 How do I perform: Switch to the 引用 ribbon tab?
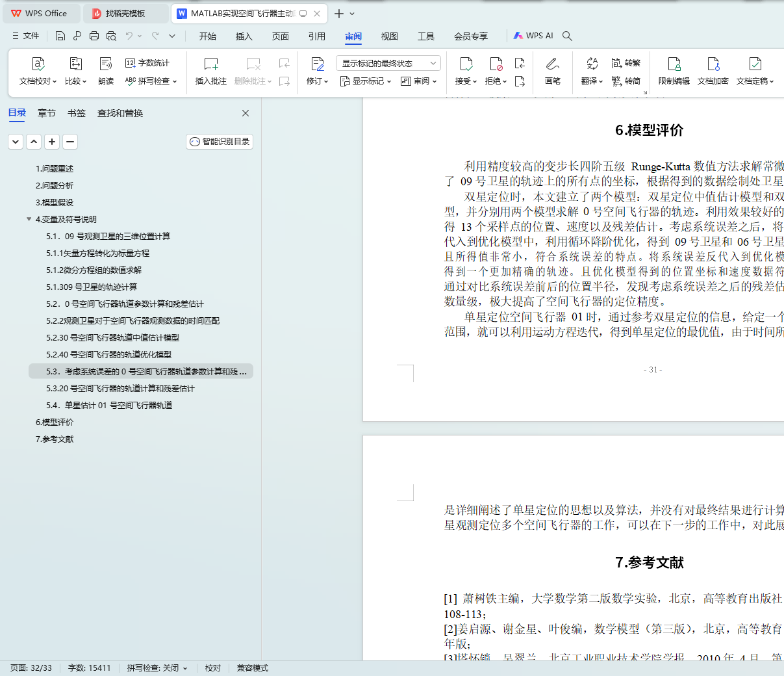317,36
